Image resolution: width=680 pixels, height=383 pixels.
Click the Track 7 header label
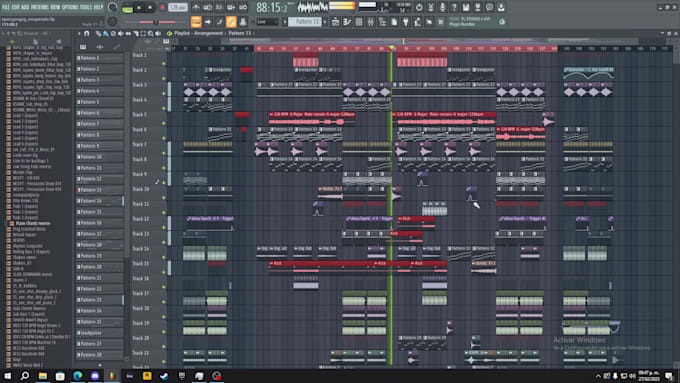click(x=140, y=144)
